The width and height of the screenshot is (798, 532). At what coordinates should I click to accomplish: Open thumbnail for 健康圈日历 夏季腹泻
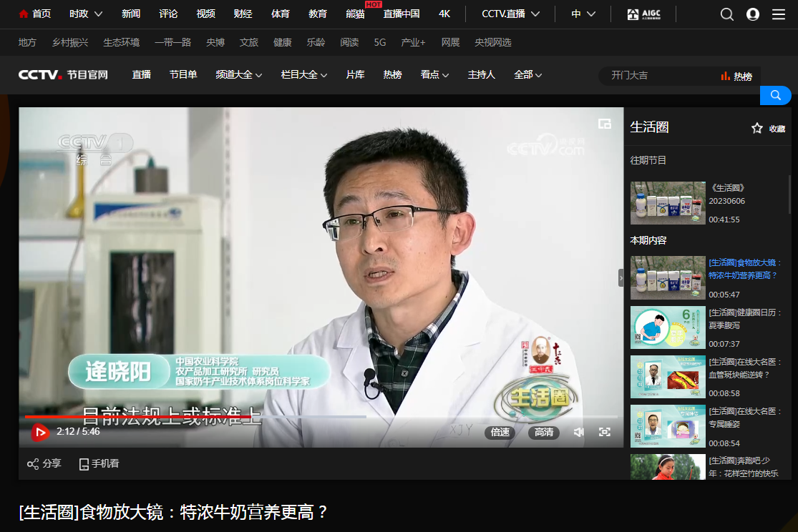[x=668, y=327]
